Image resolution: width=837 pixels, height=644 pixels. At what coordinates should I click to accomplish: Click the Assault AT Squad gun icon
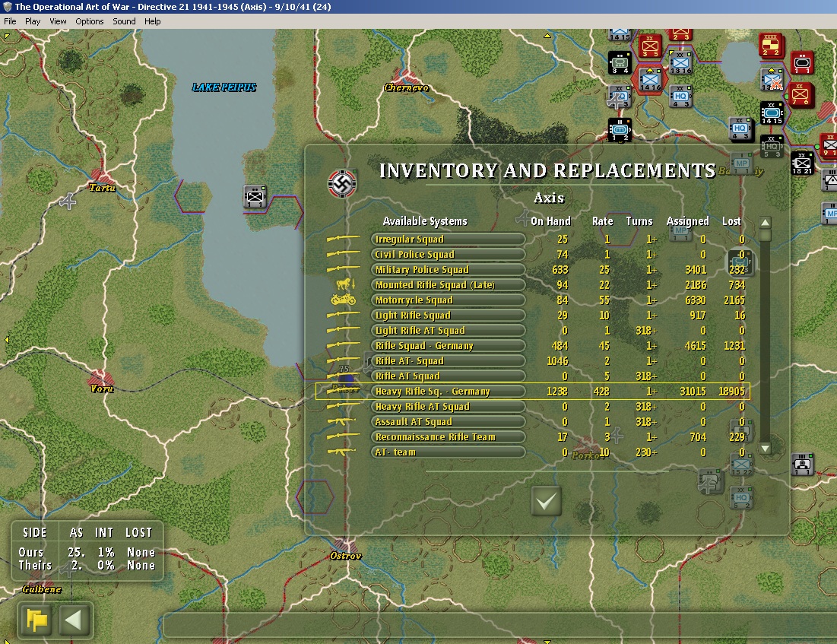[x=341, y=422]
